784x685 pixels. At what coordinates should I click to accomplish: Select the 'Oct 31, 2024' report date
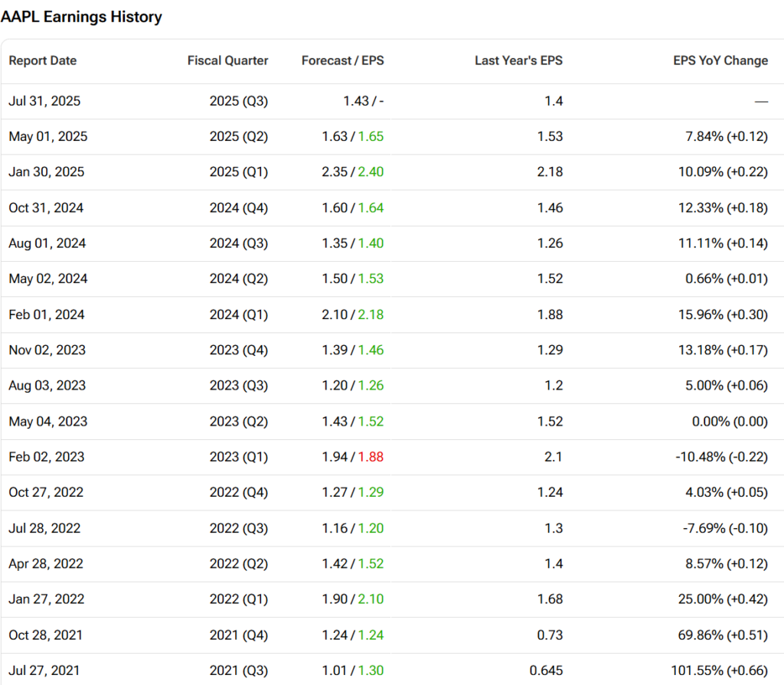46,207
